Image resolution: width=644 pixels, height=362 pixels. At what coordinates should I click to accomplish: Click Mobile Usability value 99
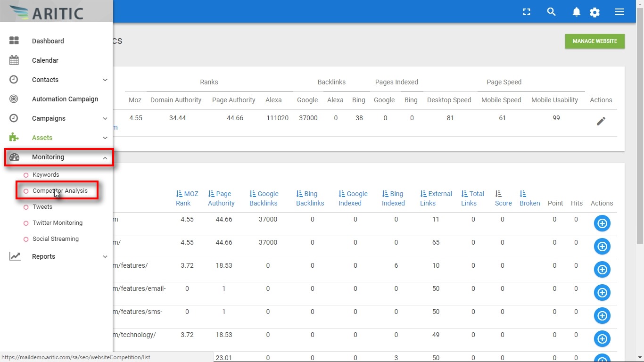pos(556,118)
